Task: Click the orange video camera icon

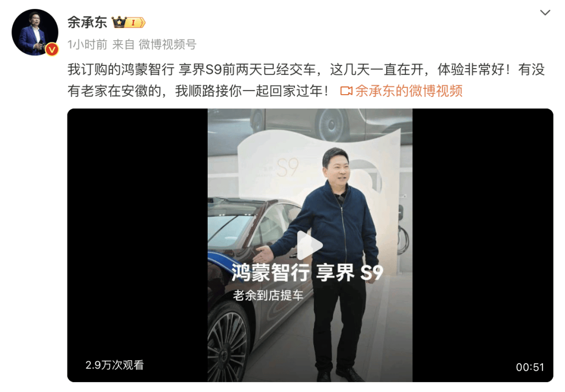Action: tap(346, 91)
